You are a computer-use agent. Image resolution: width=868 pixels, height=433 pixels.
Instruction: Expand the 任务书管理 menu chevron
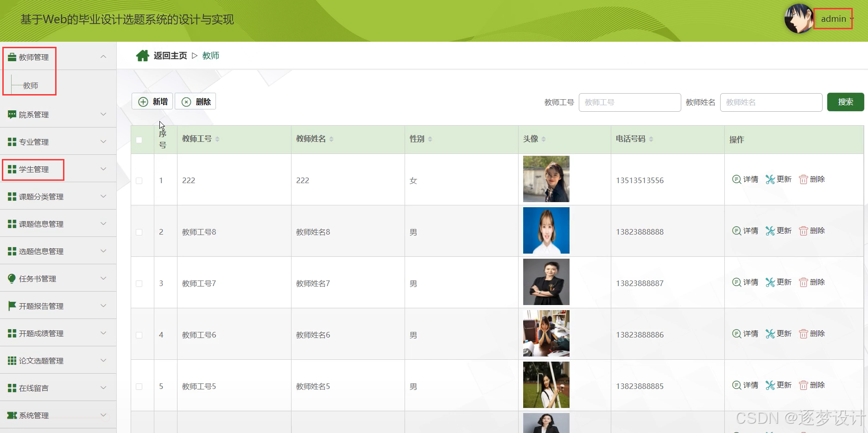103,278
